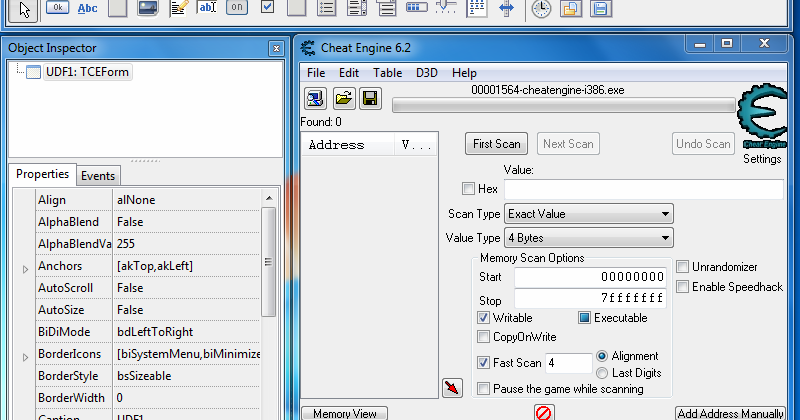Click the Start address field 00000000

point(590,277)
